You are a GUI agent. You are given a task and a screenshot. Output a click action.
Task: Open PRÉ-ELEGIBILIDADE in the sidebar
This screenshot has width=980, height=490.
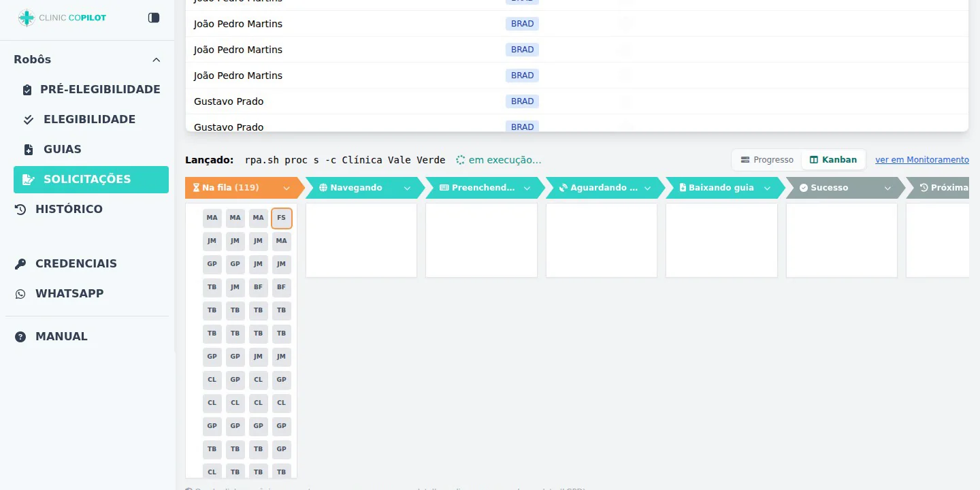point(91,90)
